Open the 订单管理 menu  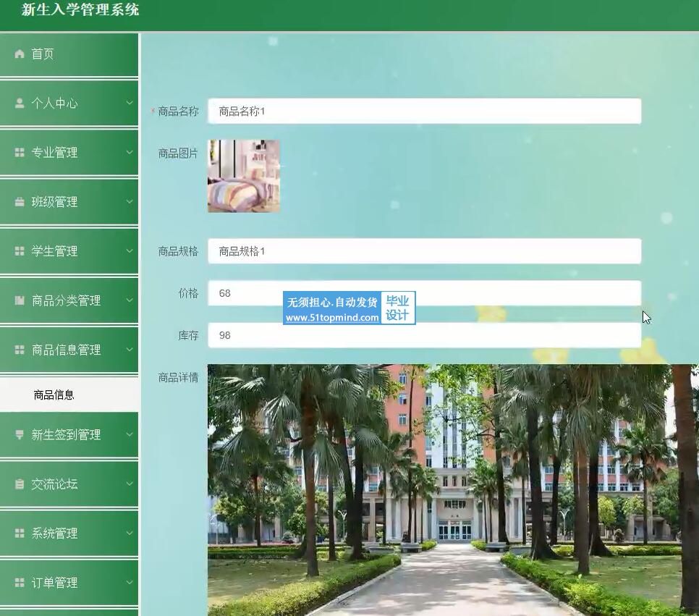point(69,583)
